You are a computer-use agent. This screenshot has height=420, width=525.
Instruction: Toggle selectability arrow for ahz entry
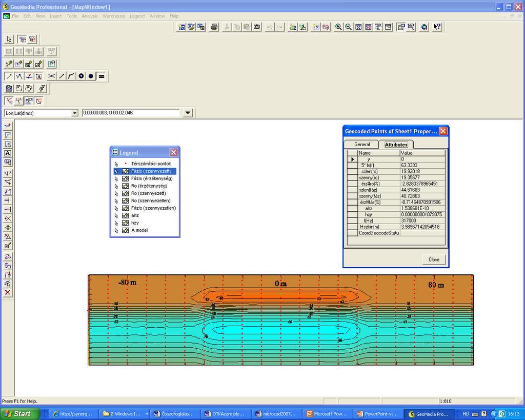pos(116,215)
